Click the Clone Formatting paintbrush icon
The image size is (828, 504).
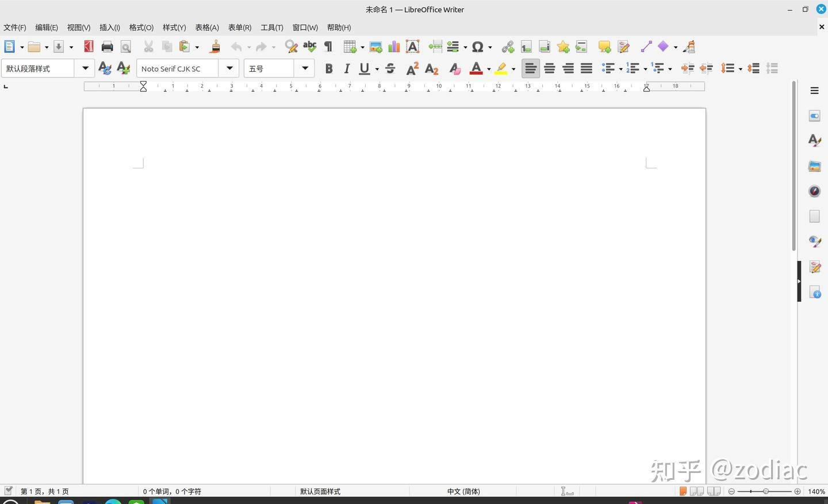pos(216,47)
